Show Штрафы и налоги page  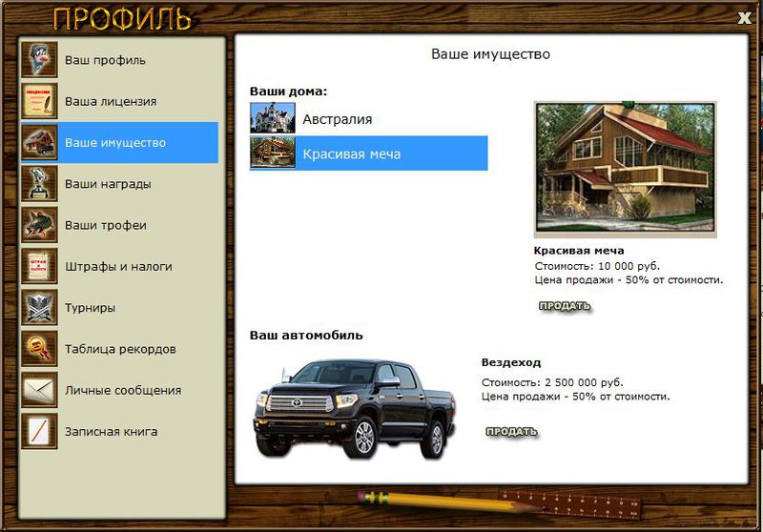point(119,267)
